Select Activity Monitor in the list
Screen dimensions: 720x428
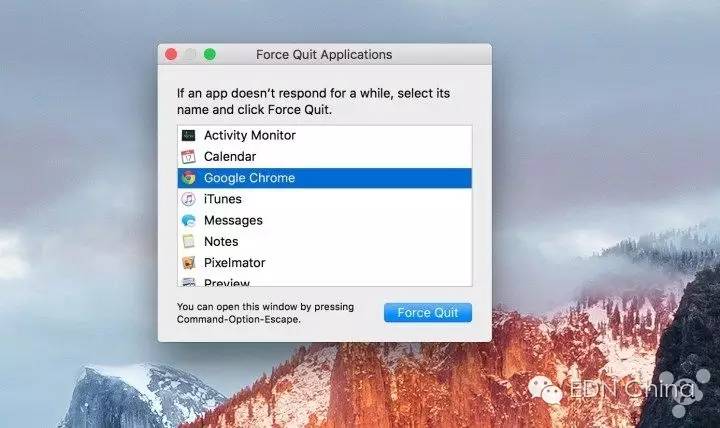[x=324, y=135]
